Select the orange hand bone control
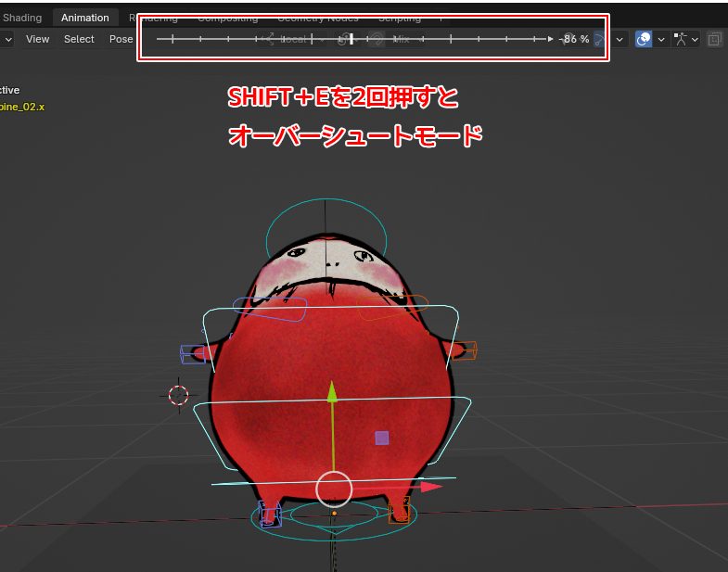 point(466,350)
